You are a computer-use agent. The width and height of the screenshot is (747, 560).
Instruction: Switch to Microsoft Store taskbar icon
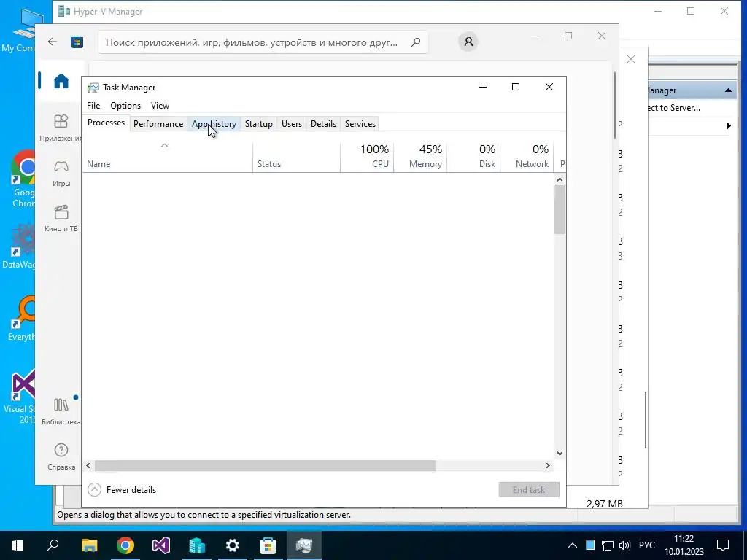[268, 545]
